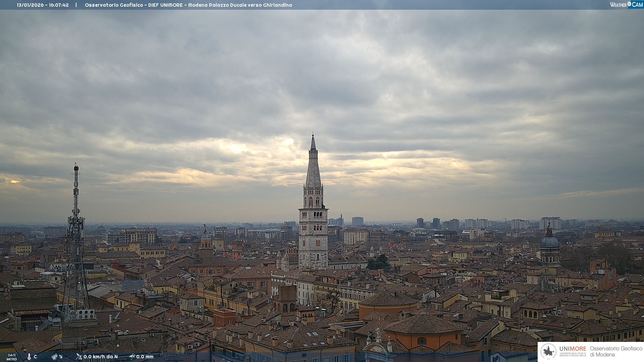This screenshot has width=644, height=362.
Task: Click the 0.0 mm rainfall reading
Action: coord(145,357)
